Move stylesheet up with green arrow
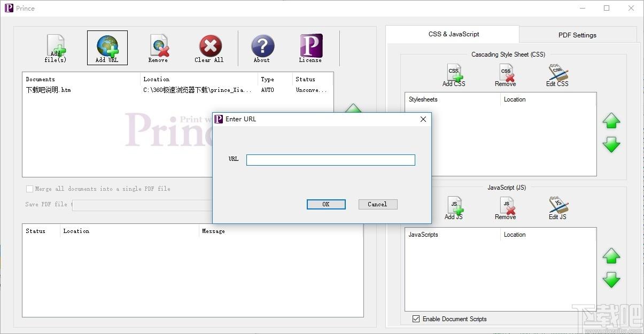 [611, 121]
